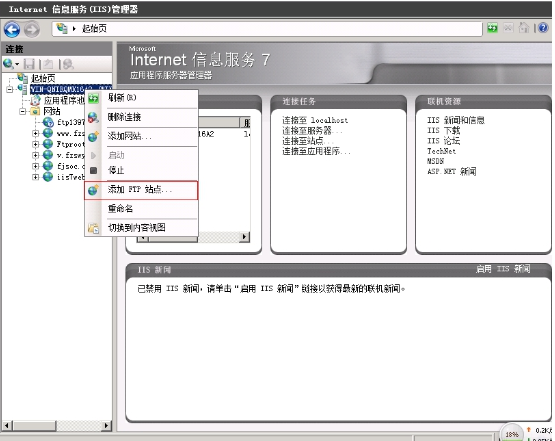Open the Connect icon dropdown arrow

pyautogui.click(x=17, y=65)
